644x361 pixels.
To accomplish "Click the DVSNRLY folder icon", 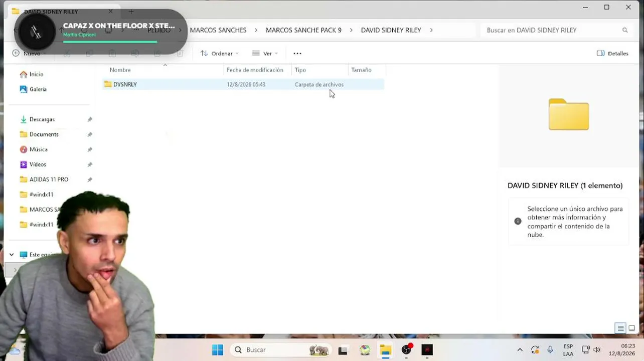I will click(x=108, y=84).
